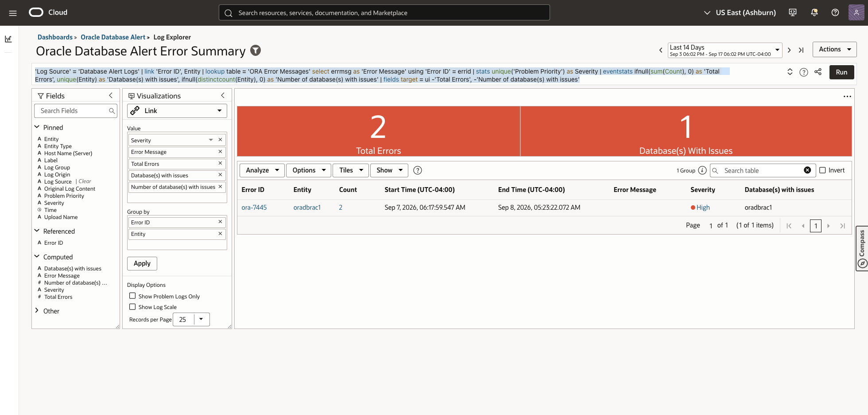
Task: Collapse the Visualizations panel
Action: click(x=223, y=95)
